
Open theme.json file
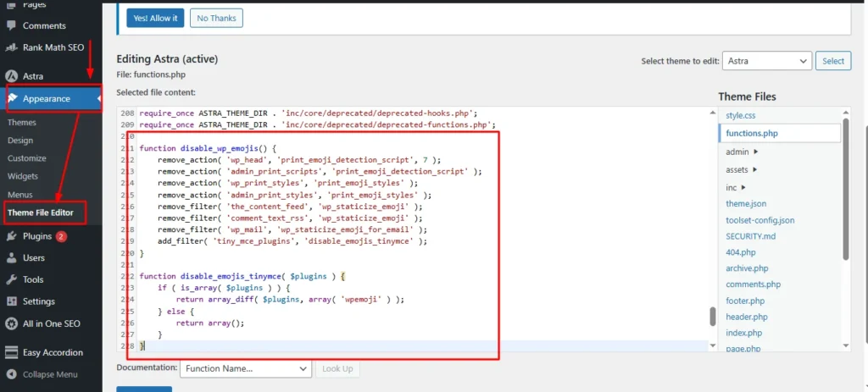coord(746,203)
